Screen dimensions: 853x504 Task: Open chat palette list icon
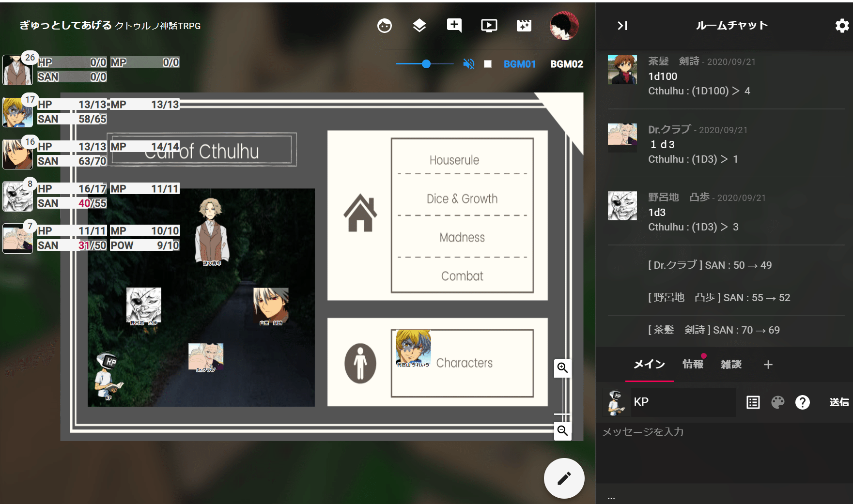pos(753,402)
